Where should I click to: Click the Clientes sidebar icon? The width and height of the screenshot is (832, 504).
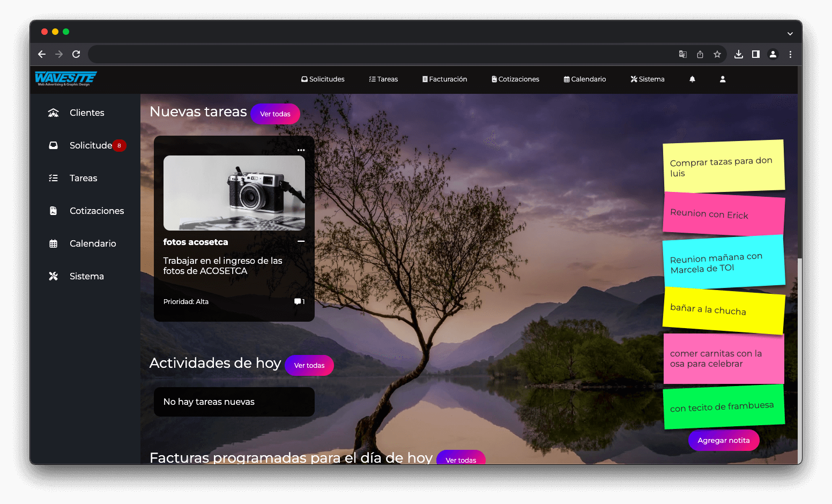tap(53, 113)
